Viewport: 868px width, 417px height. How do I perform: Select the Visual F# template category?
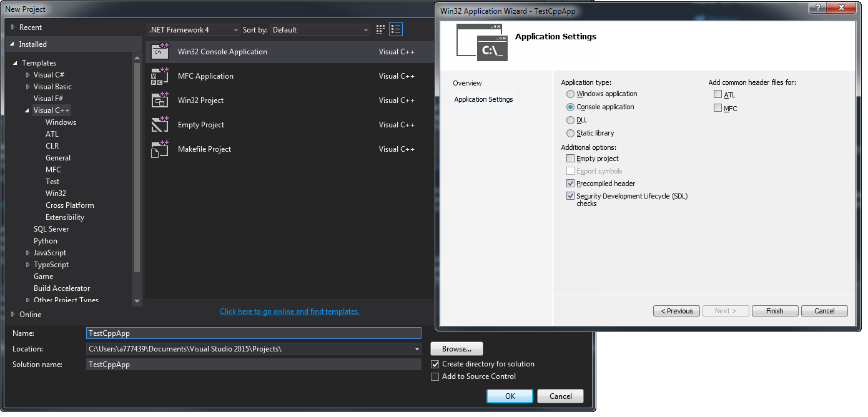click(x=48, y=99)
